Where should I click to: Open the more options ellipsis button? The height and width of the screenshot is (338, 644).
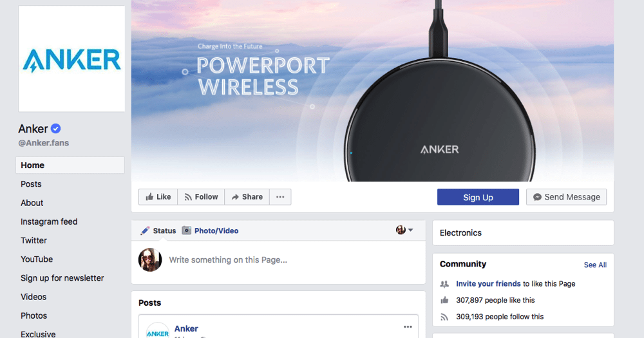(x=281, y=197)
